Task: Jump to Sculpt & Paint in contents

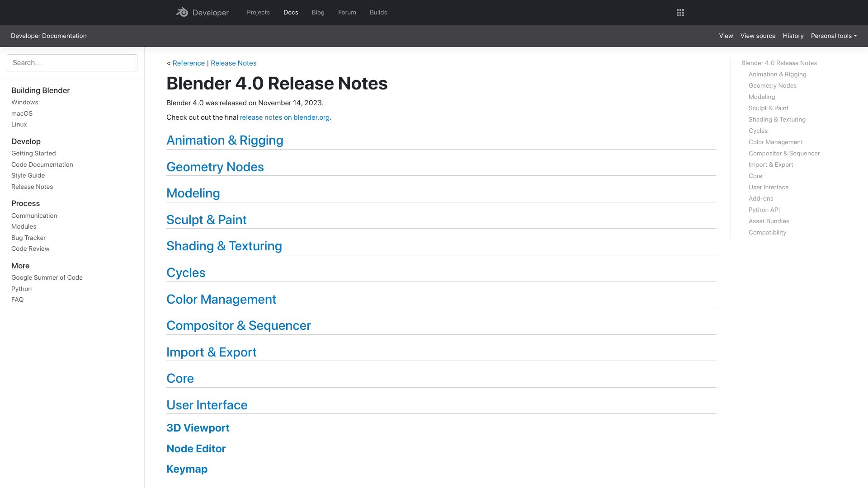Action: [769, 108]
